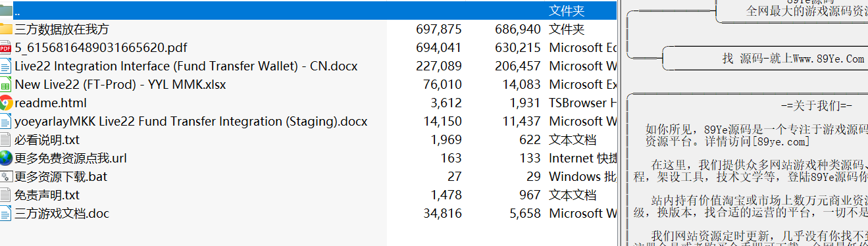This screenshot has height=246, width=868.
Task: Select New Live22 (FT-Prod) - YYL MMK.xlsx
Action: (x=120, y=84)
